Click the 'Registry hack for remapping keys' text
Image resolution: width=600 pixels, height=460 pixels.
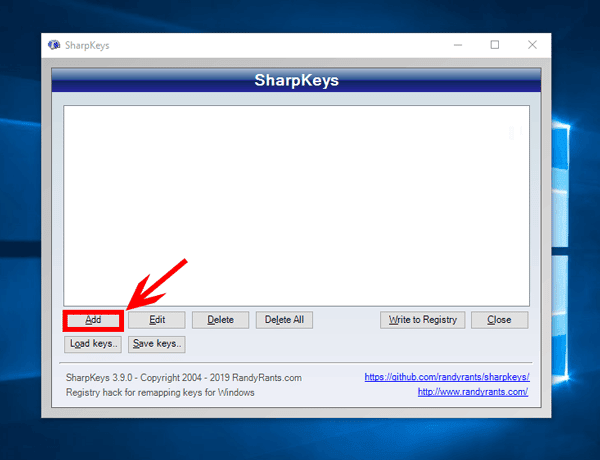point(160,393)
